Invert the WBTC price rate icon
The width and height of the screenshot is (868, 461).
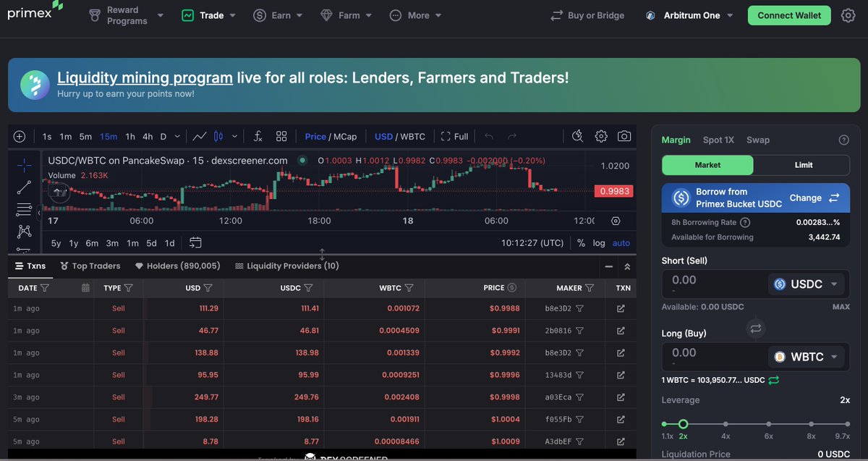773,380
